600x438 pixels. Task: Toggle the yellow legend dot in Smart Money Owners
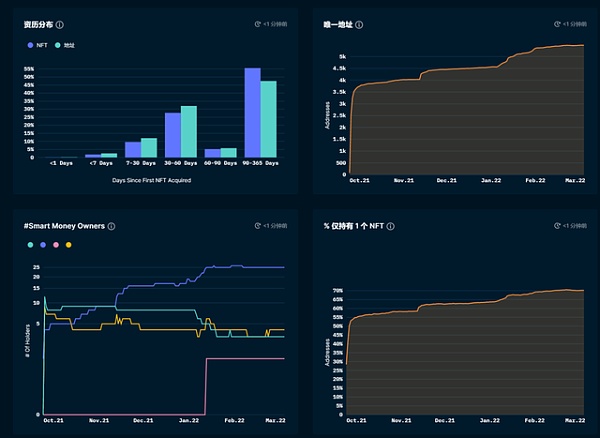[x=68, y=244]
